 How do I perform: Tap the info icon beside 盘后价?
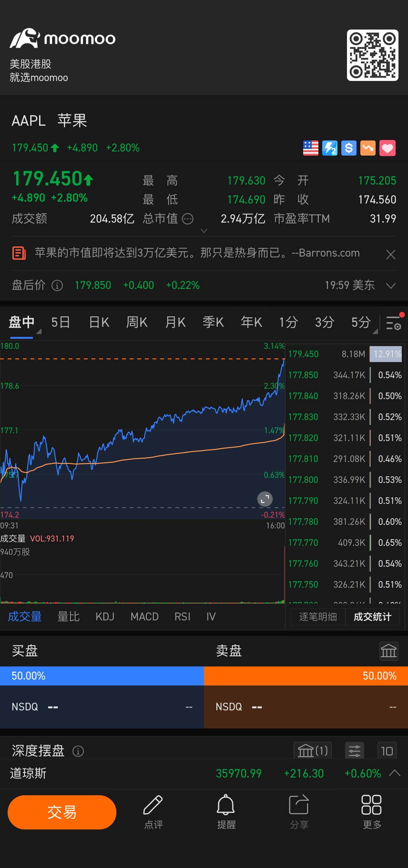(57, 286)
